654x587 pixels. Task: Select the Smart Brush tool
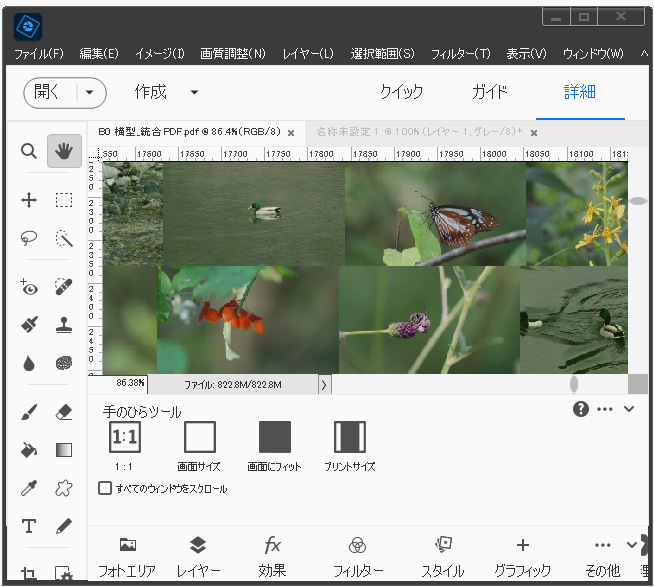[x=29, y=324]
